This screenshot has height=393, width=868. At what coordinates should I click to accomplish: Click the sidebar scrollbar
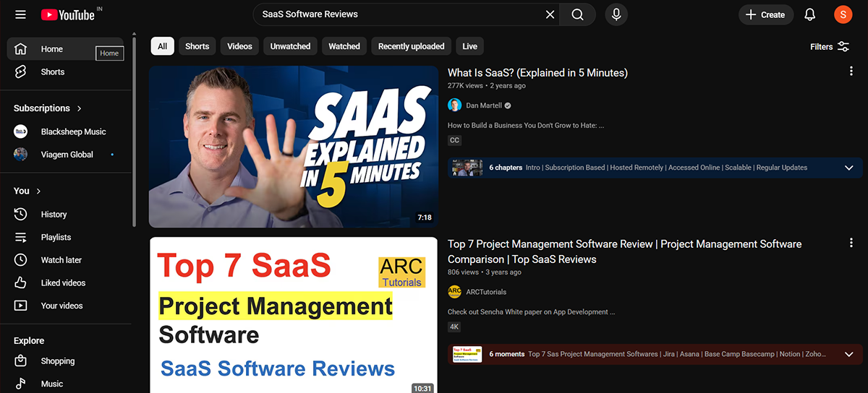[x=134, y=130]
